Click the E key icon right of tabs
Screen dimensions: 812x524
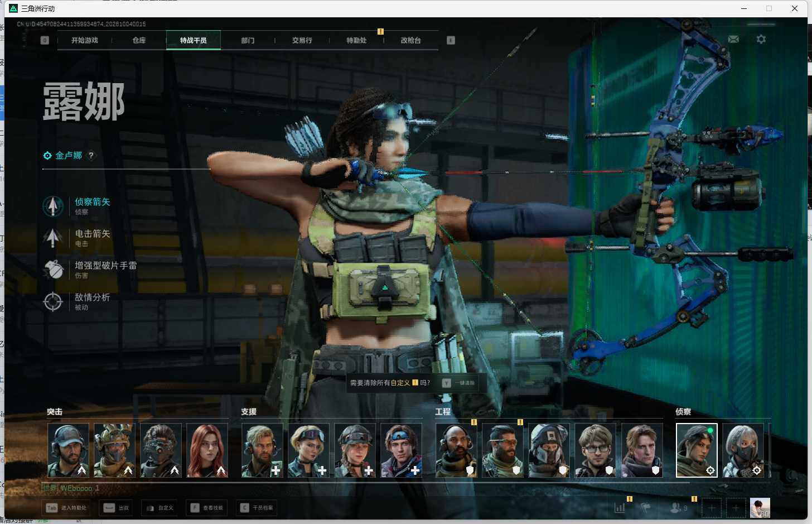[451, 40]
